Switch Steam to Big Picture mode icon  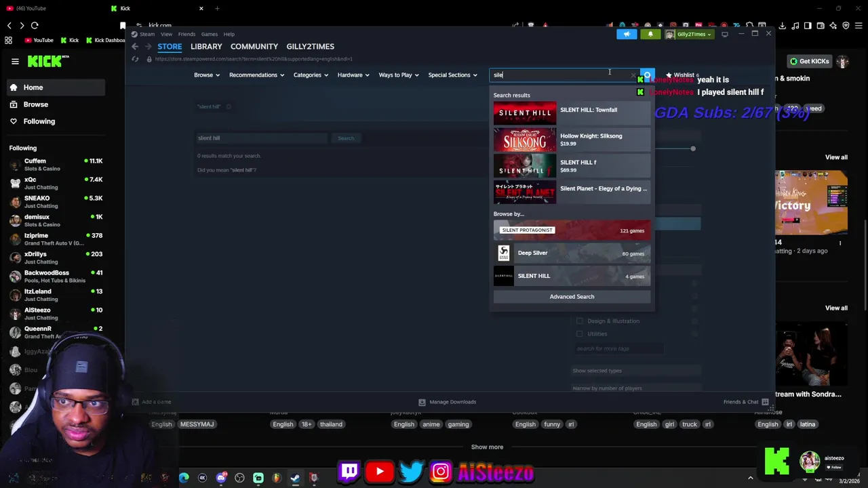[x=725, y=34]
